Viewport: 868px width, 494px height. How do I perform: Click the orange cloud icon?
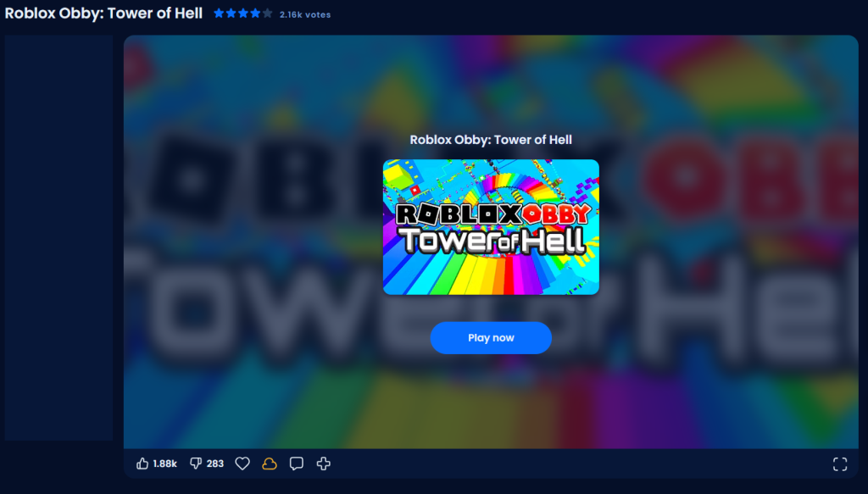click(270, 463)
